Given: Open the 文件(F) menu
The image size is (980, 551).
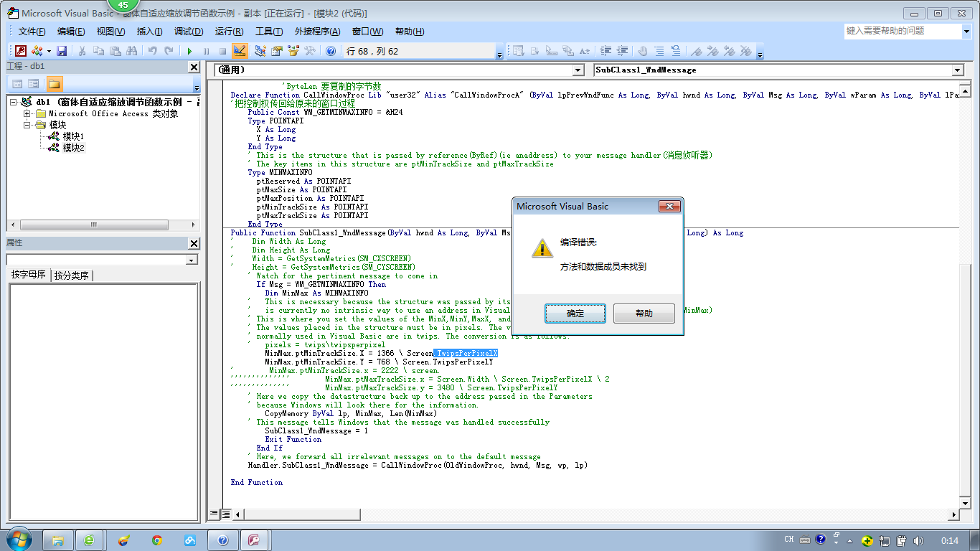Looking at the screenshot, I should 32,32.
